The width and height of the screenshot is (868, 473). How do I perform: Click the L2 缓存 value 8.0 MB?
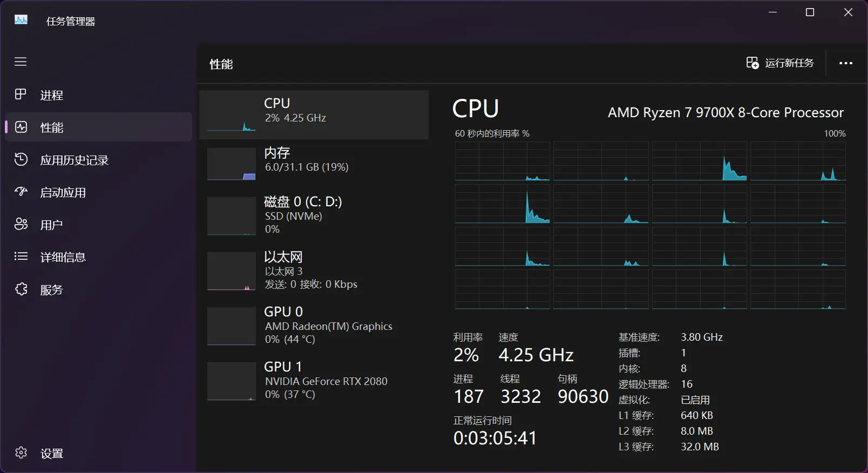697,431
